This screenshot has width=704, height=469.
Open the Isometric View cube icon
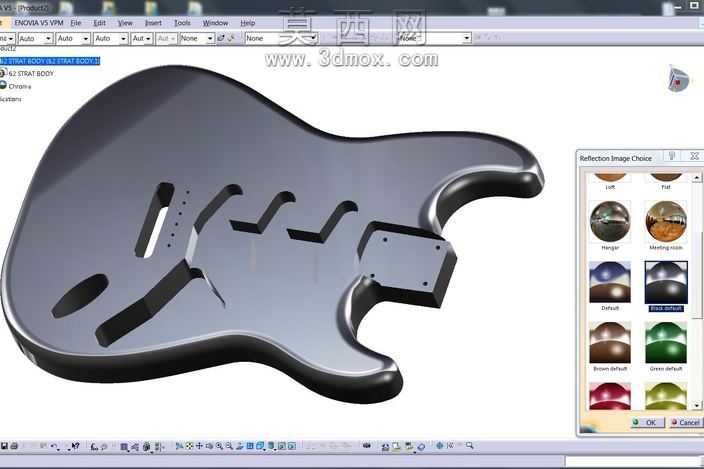[x=260, y=446]
